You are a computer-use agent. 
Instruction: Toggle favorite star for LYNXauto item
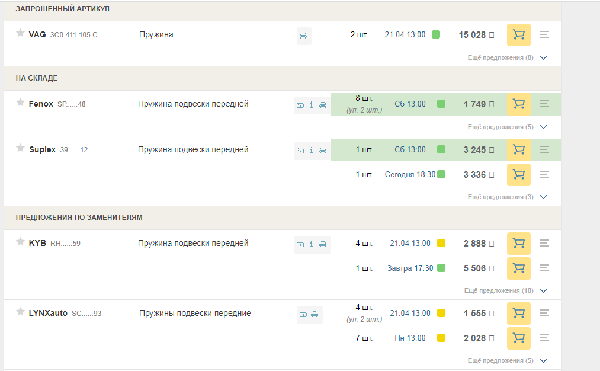click(x=20, y=311)
